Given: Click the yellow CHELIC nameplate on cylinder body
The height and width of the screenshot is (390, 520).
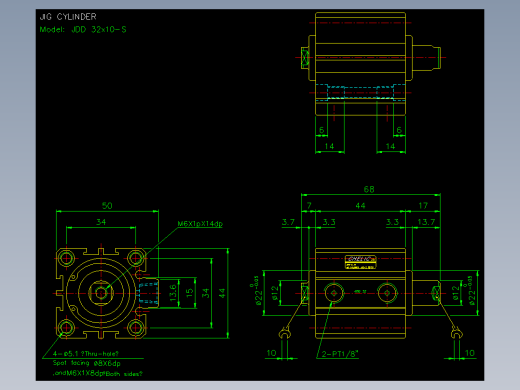Looking at the screenshot, I should (361, 262).
